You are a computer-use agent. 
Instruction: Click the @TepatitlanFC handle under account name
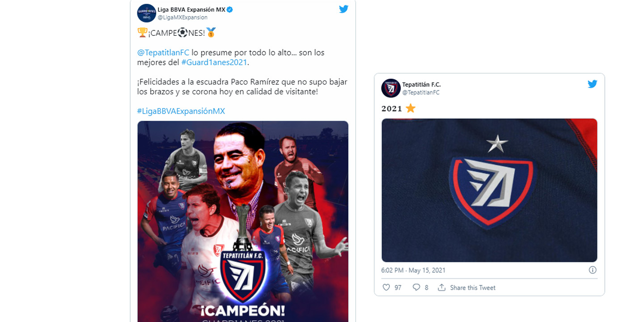coord(421,93)
